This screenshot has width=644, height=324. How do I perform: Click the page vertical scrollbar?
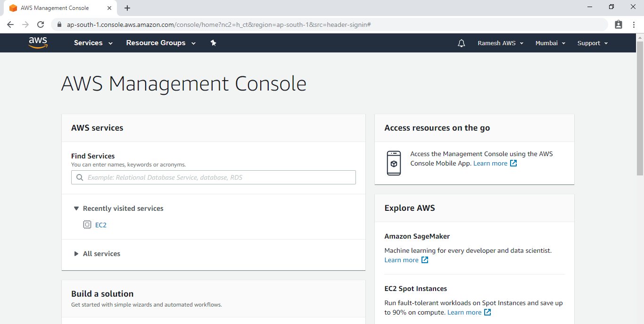click(x=640, y=108)
